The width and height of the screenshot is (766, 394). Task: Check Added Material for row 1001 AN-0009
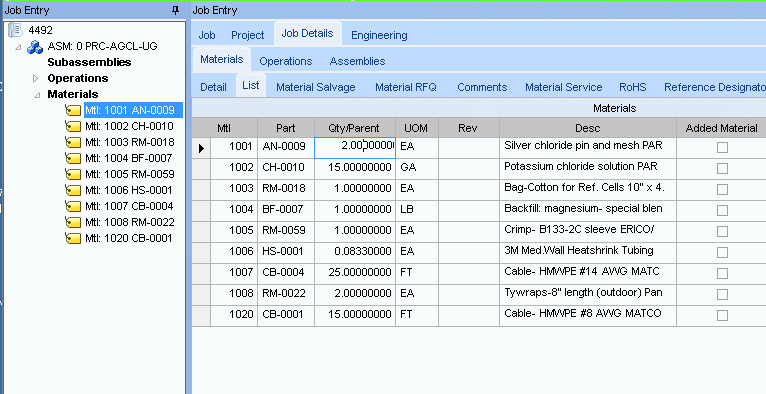point(722,147)
